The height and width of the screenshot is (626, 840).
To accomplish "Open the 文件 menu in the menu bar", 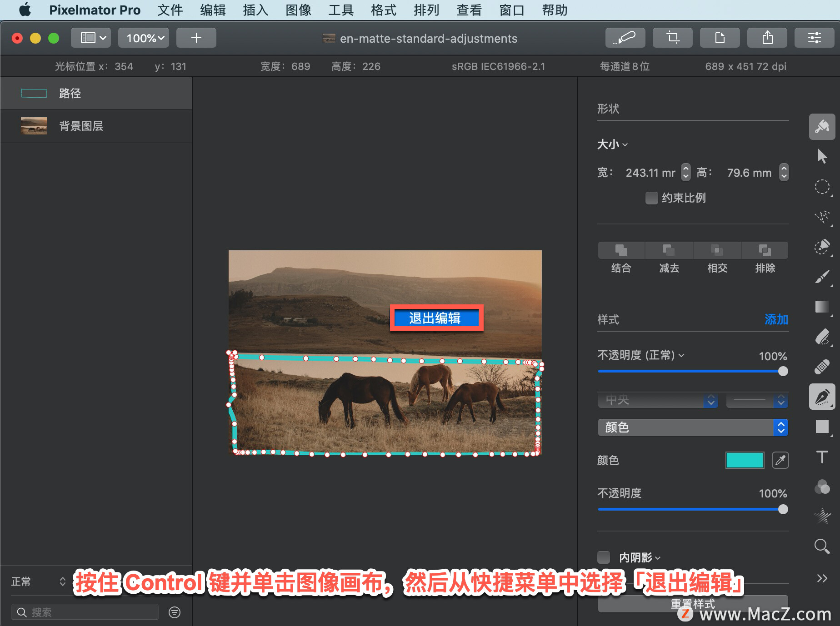I will pos(170,10).
